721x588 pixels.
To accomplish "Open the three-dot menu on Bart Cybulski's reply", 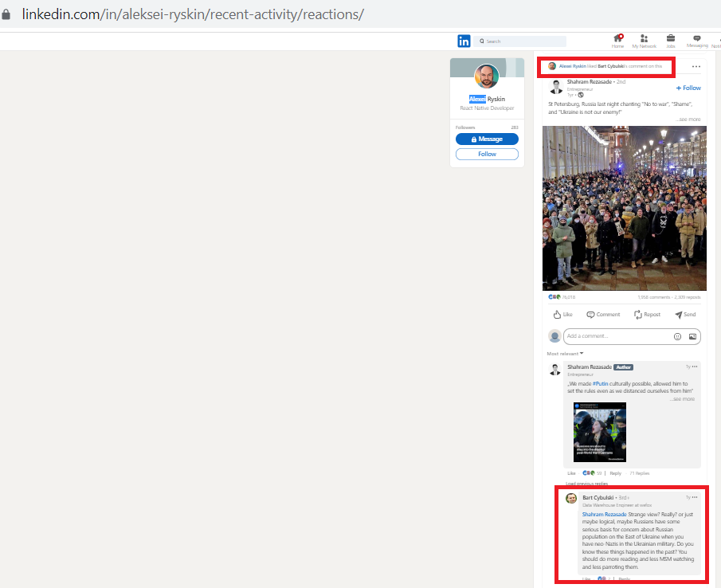I will point(695,497).
